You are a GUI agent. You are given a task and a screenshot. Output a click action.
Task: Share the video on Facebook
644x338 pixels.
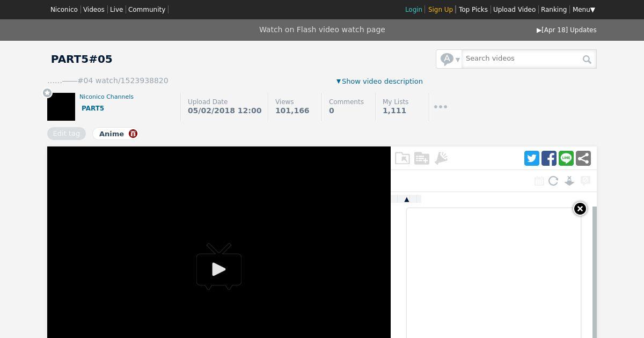(549, 158)
